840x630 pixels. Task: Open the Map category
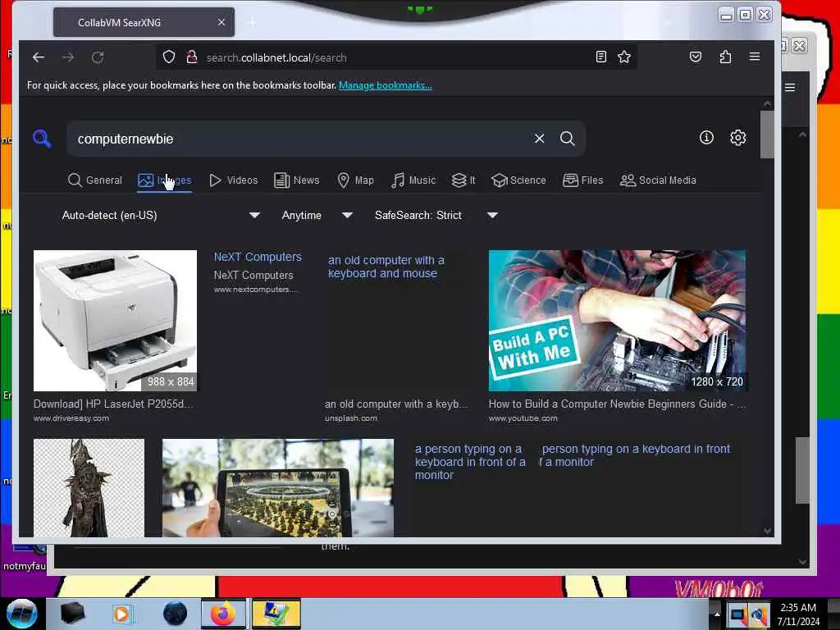(355, 180)
